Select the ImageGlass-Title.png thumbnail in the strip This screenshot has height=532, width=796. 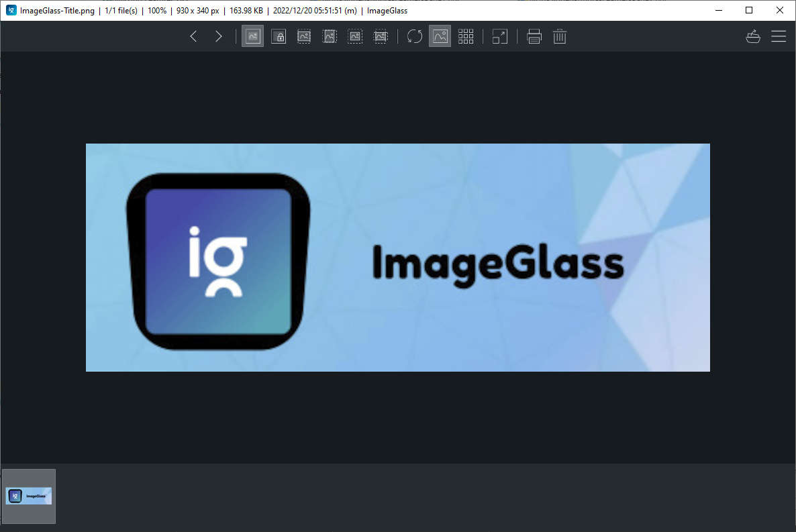(29, 496)
